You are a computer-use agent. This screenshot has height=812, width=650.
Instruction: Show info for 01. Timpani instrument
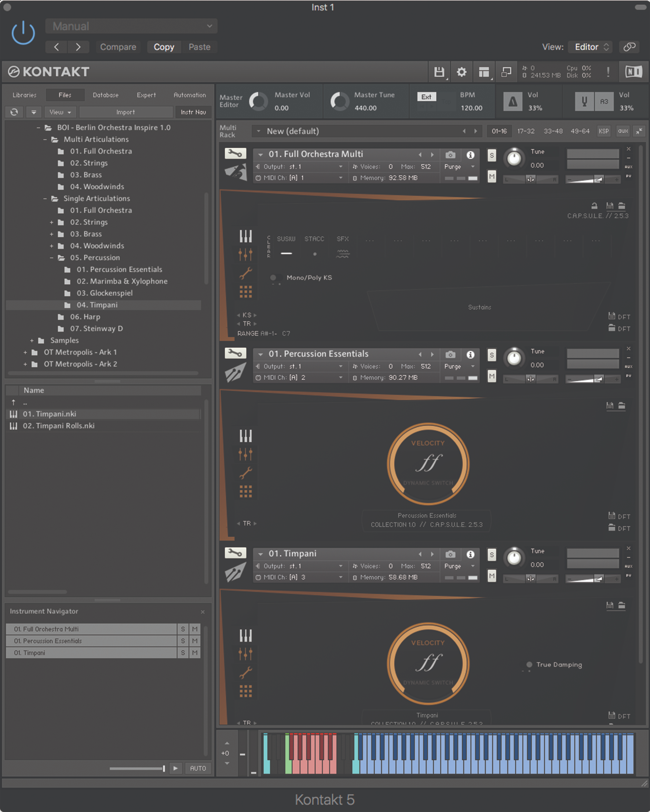470,554
